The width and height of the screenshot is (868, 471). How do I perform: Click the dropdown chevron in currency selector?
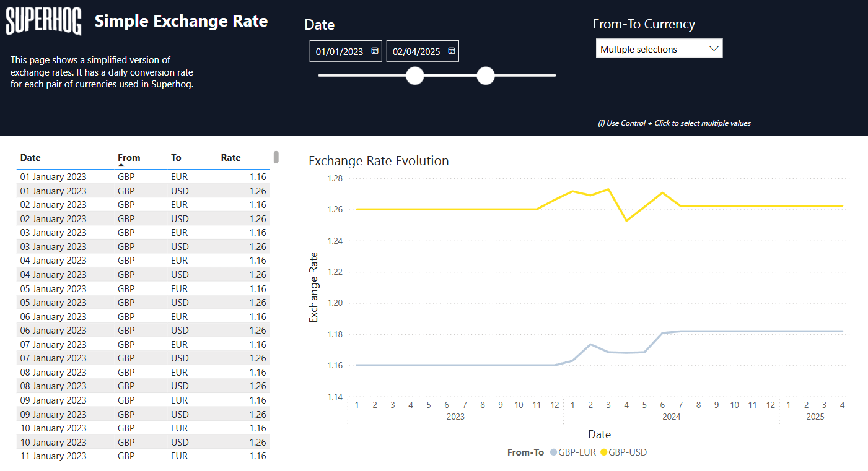pyautogui.click(x=713, y=49)
